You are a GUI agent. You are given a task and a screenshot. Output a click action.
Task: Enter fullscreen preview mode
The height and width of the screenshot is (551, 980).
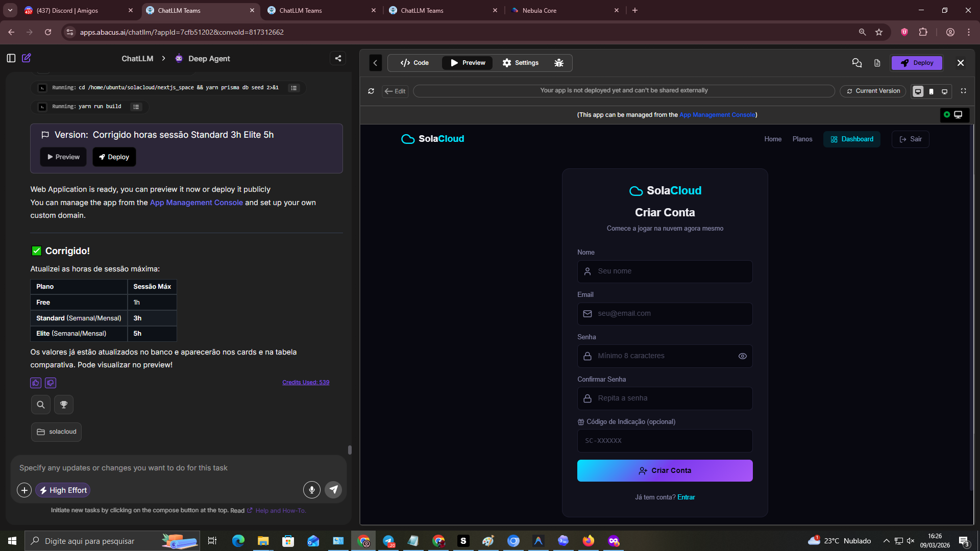point(964,91)
